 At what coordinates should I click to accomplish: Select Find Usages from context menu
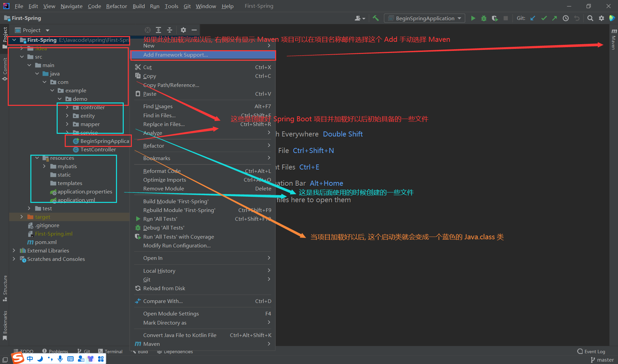point(203,106)
